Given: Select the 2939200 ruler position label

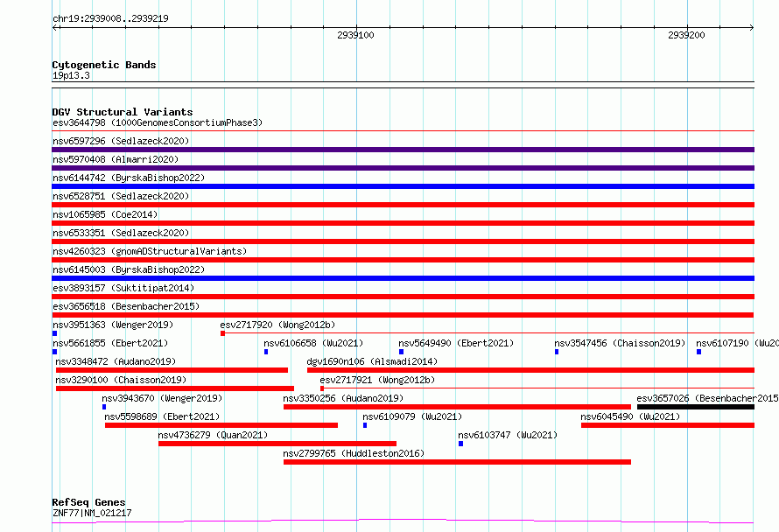Looking at the screenshot, I should coord(686,35).
